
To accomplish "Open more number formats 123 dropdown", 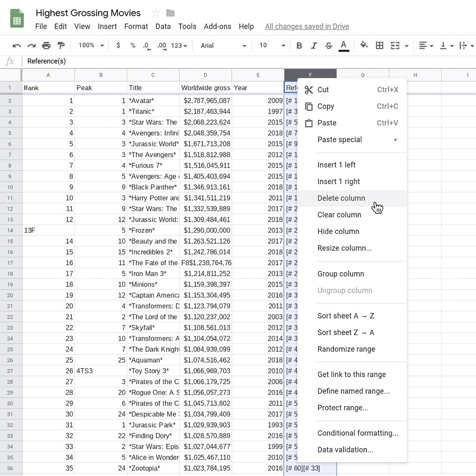I will tap(179, 45).
